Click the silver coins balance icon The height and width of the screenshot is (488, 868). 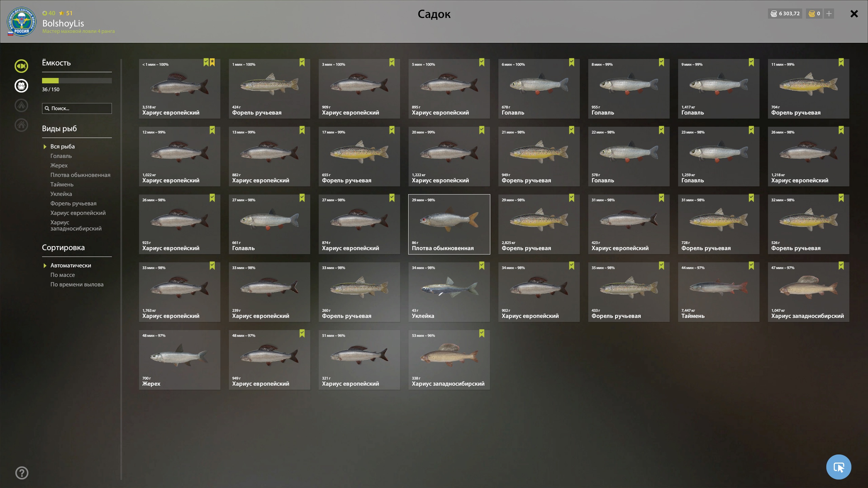point(774,14)
